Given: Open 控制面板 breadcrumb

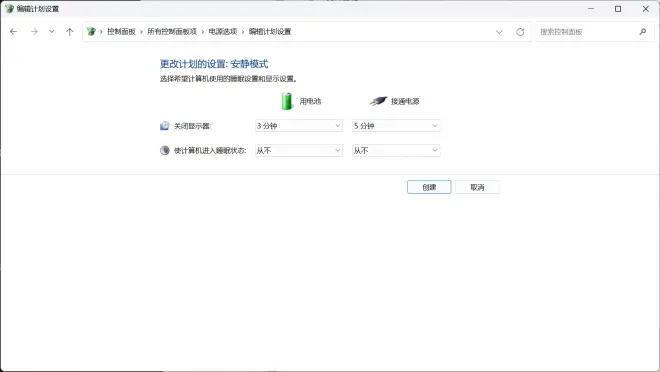Looking at the screenshot, I should (x=121, y=32).
